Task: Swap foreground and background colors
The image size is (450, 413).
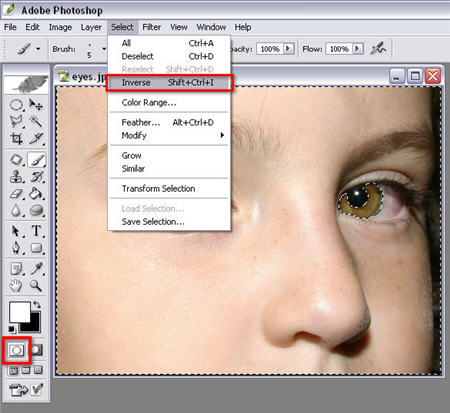Action: (x=37, y=305)
